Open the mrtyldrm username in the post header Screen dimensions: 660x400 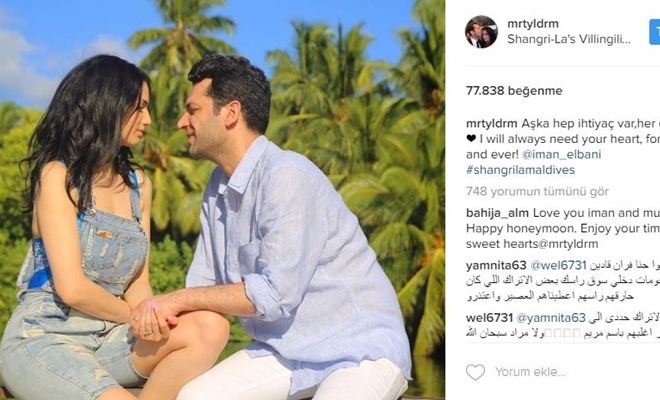pos(532,24)
